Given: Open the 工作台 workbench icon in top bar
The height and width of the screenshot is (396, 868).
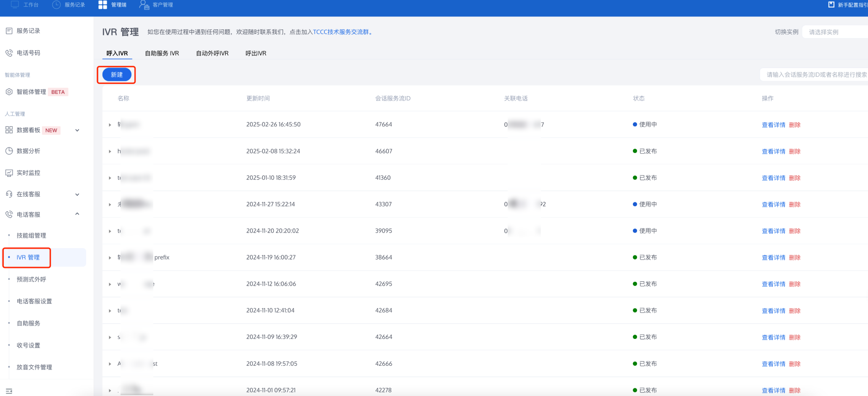Looking at the screenshot, I should click(15, 5).
